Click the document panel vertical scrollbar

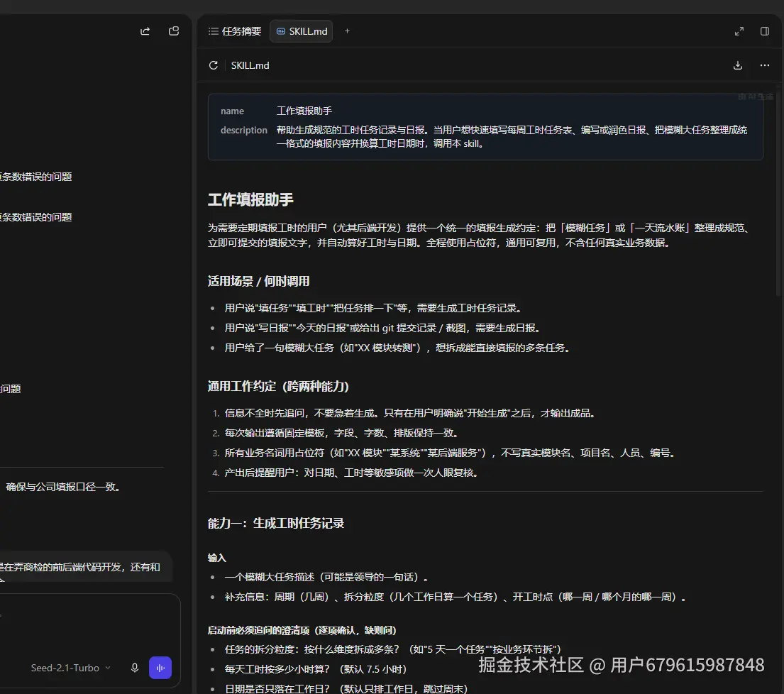click(x=778, y=190)
